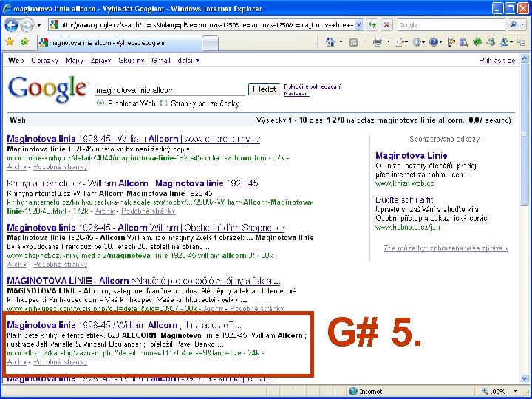Open the 100% zoom level dropdown
The width and height of the screenshot is (532, 399).
[x=516, y=391]
